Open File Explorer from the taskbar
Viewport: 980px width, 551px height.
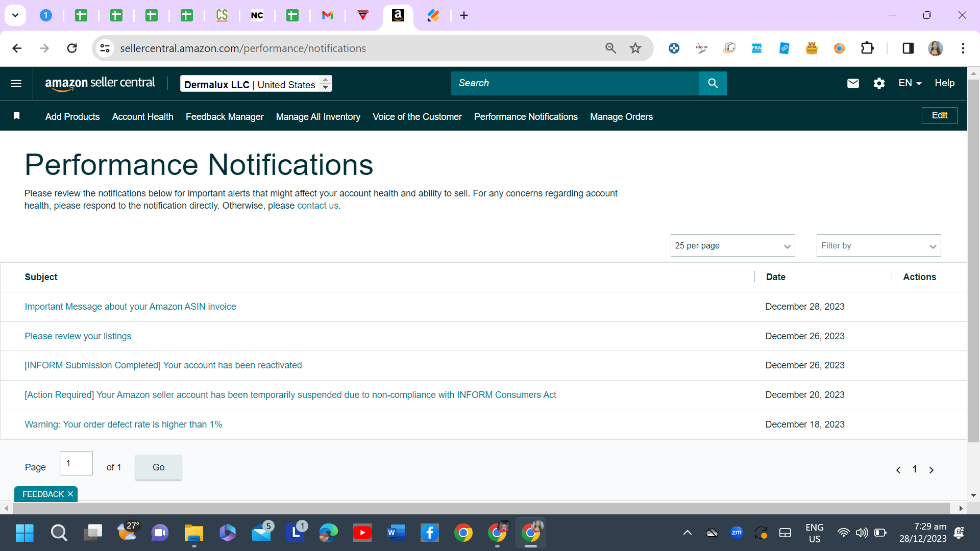point(194,533)
